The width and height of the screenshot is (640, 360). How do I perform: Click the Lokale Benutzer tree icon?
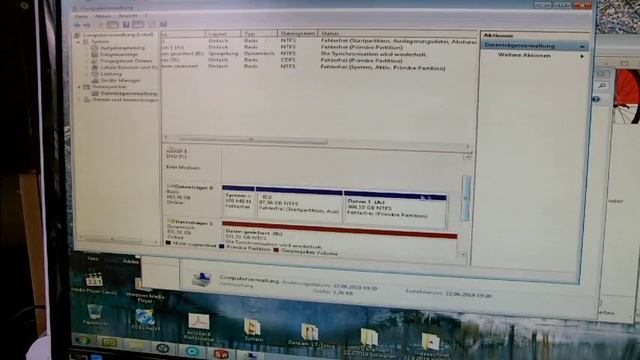point(95,67)
